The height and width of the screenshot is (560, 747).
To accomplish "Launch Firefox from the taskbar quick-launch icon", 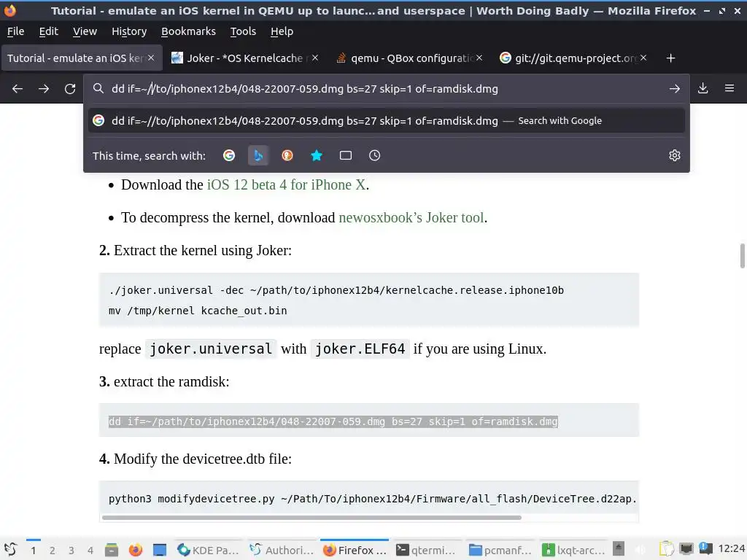I will tap(135, 550).
